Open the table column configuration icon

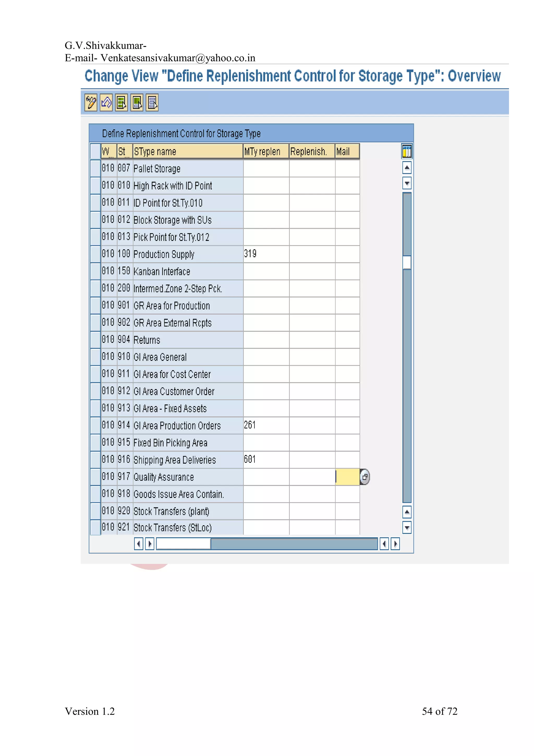click(x=407, y=152)
